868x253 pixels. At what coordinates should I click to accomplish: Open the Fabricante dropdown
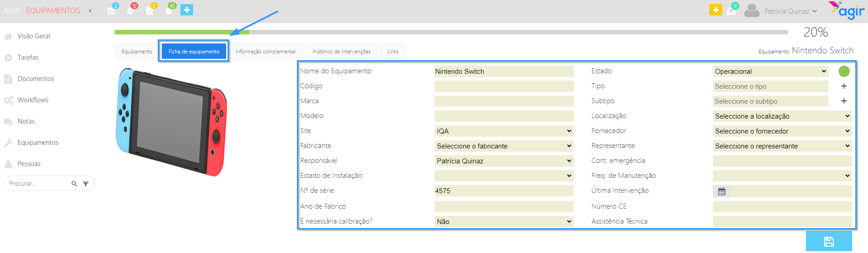click(x=504, y=146)
